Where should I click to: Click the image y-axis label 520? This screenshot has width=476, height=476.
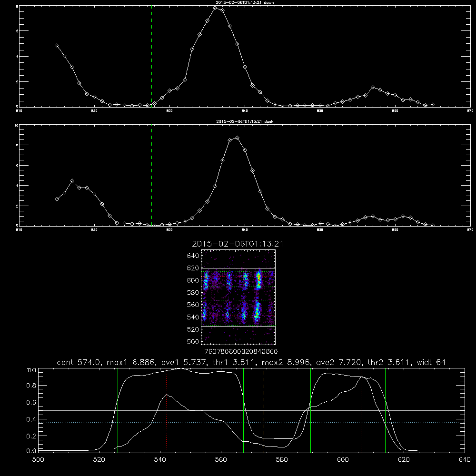coord(193,329)
